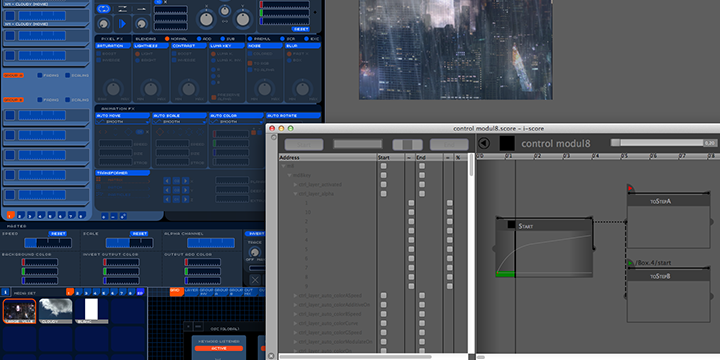
Task: Click the Start button in i-score
Action: tap(304, 145)
